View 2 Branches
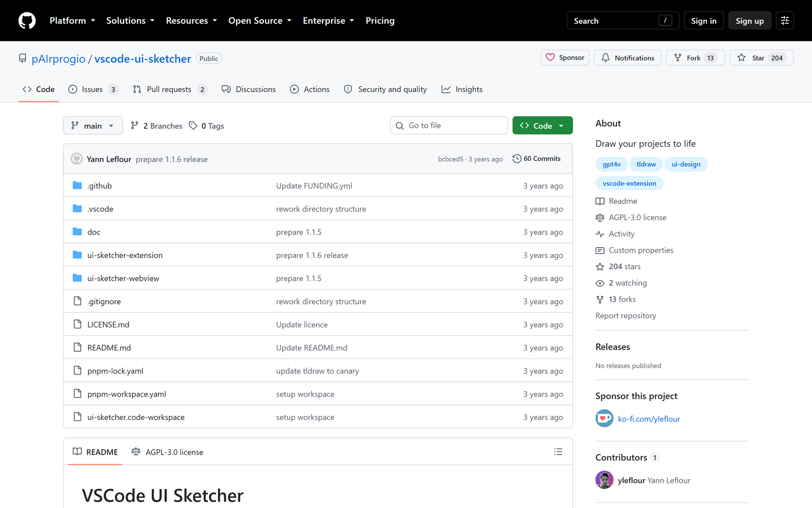Image resolution: width=812 pixels, height=508 pixels. tap(156, 126)
